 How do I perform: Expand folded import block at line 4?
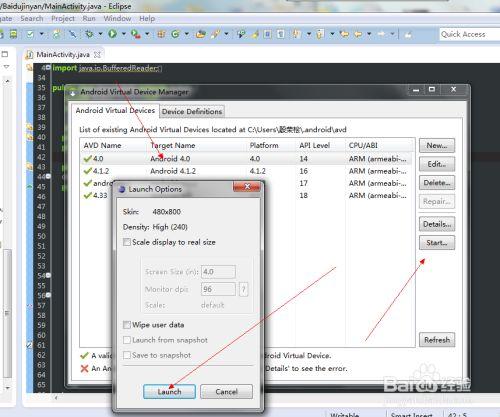coord(49,68)
